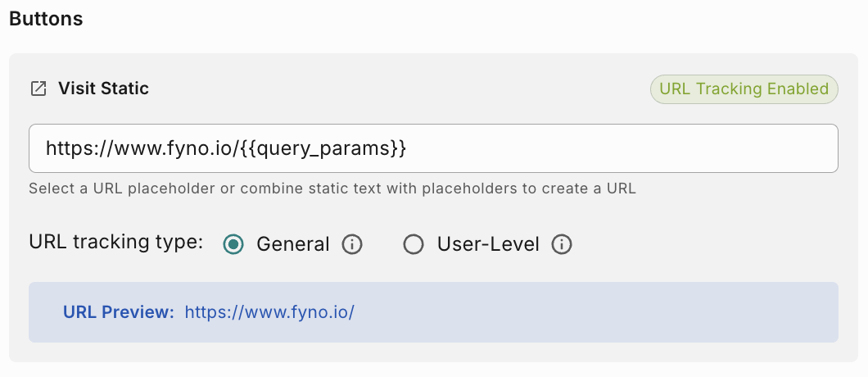Click the external link icon beside Visit Static

[38, 89]
